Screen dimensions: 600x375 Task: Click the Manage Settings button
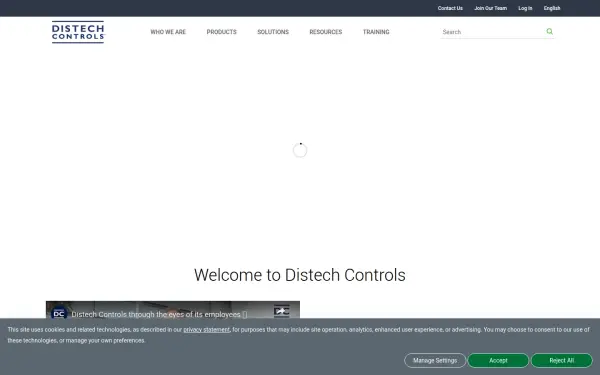435,360
